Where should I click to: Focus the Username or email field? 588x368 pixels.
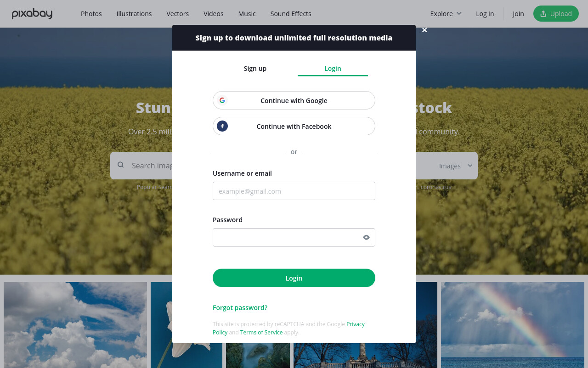[294, 191]
